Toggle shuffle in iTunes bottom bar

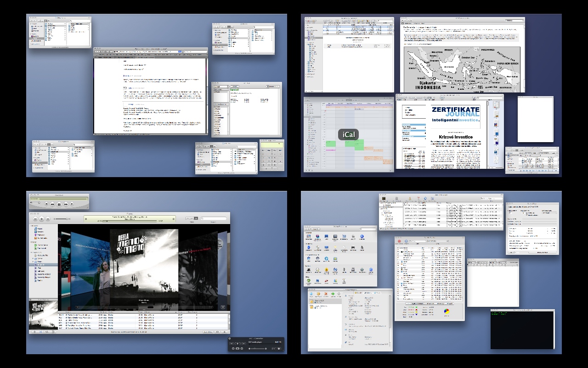(x=40, y=332)
